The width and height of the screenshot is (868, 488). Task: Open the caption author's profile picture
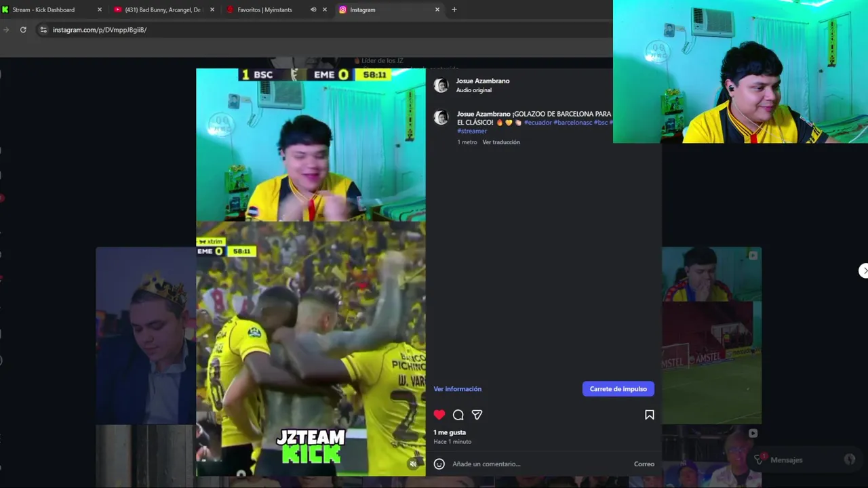pyautogui.click(x=441, y=117)
